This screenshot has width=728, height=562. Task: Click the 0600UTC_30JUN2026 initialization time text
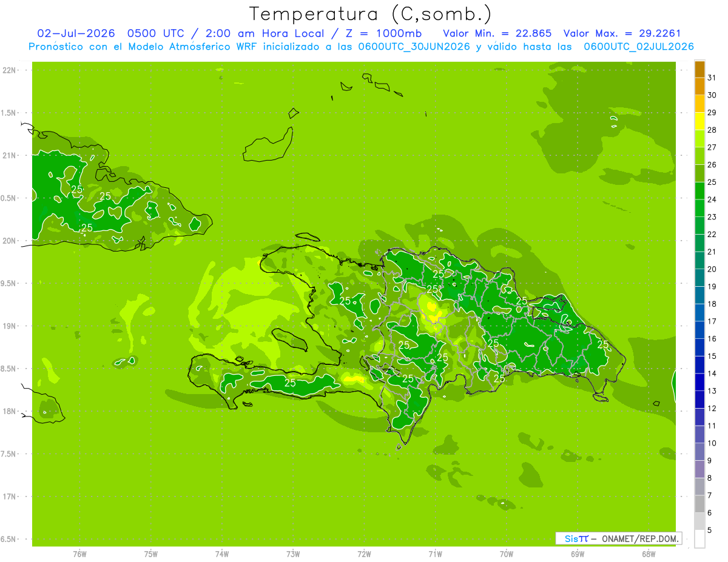(414, 47)
